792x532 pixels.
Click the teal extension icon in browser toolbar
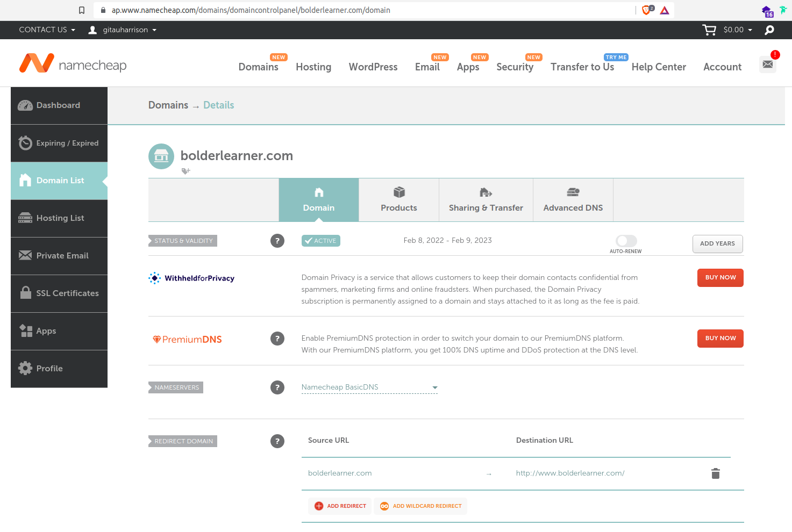pyautogui.click(x=783, y=10)
